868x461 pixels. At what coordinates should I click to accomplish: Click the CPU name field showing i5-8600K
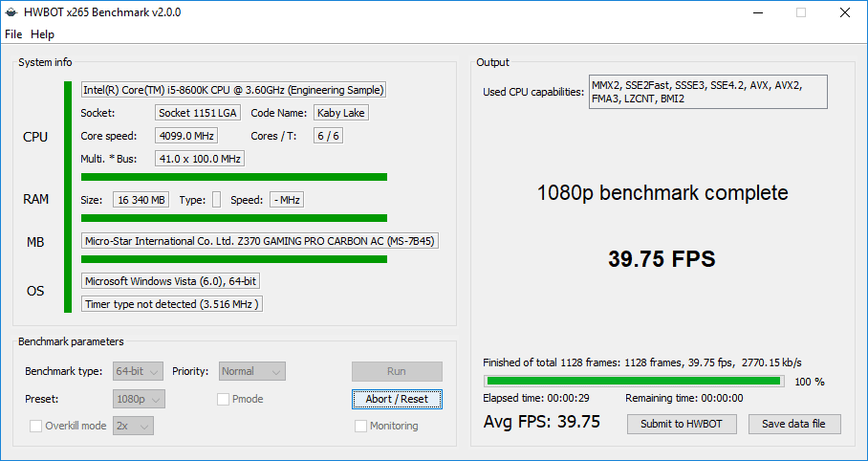click(233, 90)
